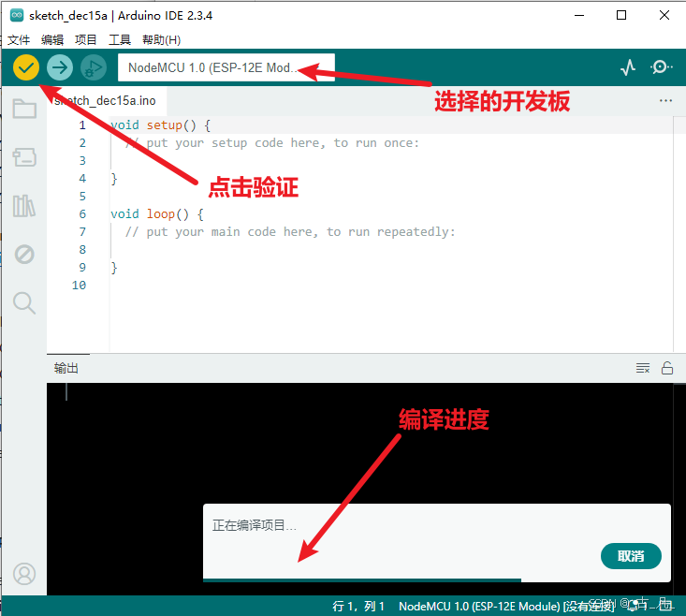Image resolution: width=686 pixels, height=616 pixels.
Task: Open the account profile icon
Action: click(x=24, y=574)
